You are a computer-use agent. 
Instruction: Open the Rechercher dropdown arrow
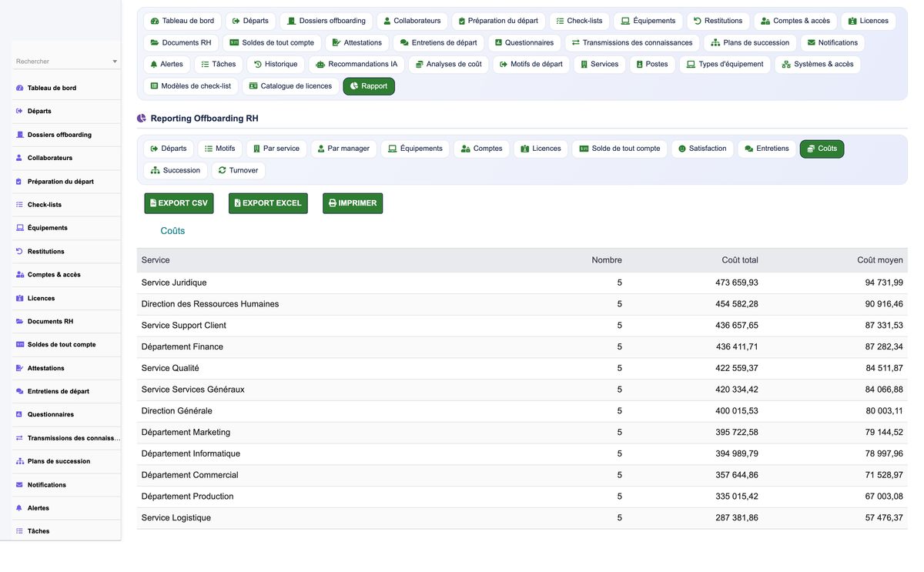tap(115, 62)
